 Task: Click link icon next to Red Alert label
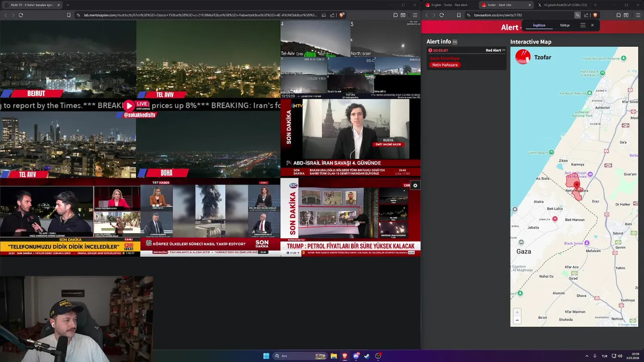click(x=504, y=50)
